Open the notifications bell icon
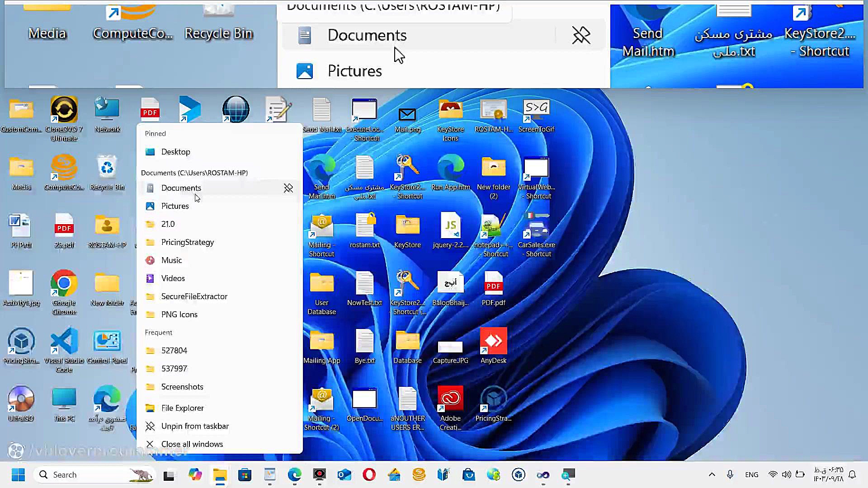The image size is (868, 488). [853, 475]
